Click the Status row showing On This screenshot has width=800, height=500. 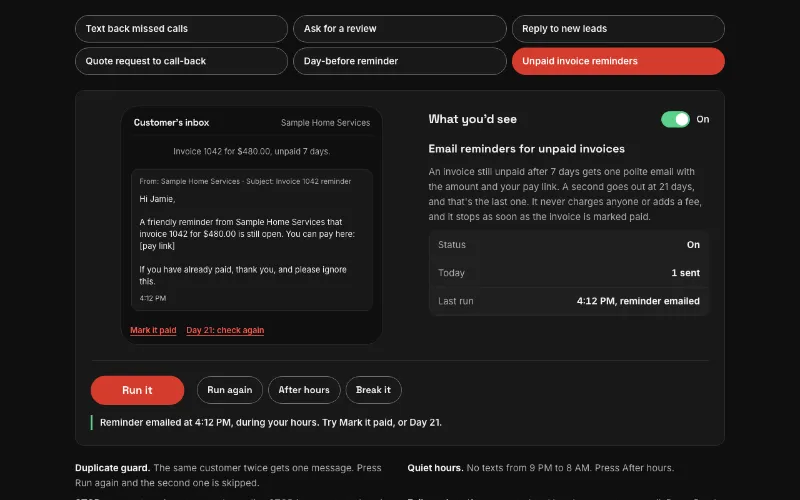coord(569,245)
